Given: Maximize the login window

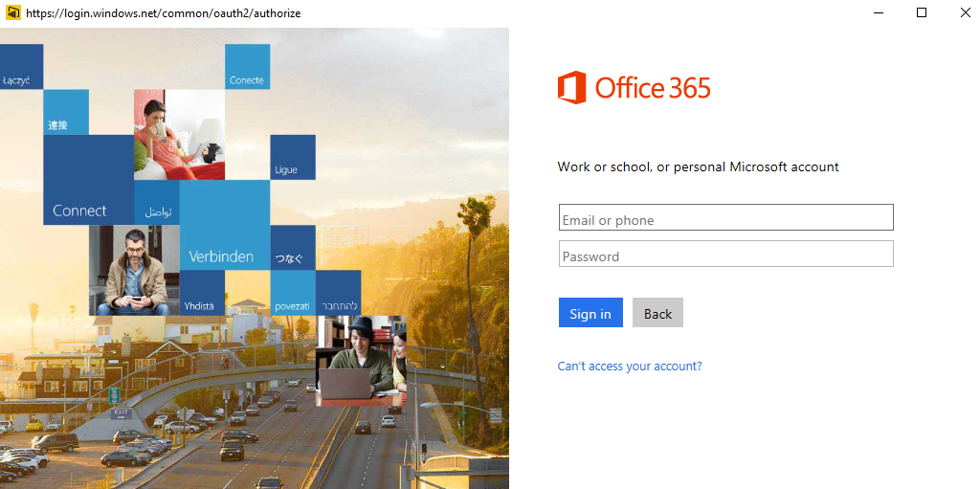Looking at the screenshot, I should (x=922, y=12).
